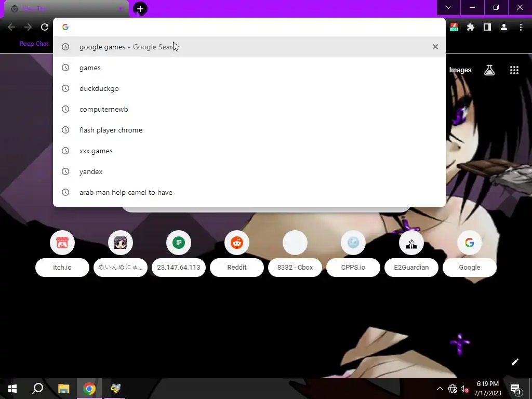
Task: Choose the 'yandex' suggestion
Action: point(249,171)
